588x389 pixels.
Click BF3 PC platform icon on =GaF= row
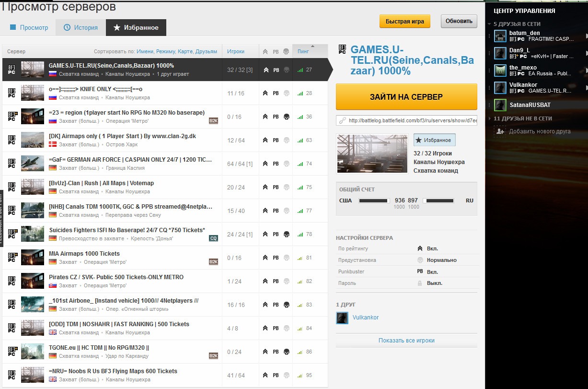point(12,164)
